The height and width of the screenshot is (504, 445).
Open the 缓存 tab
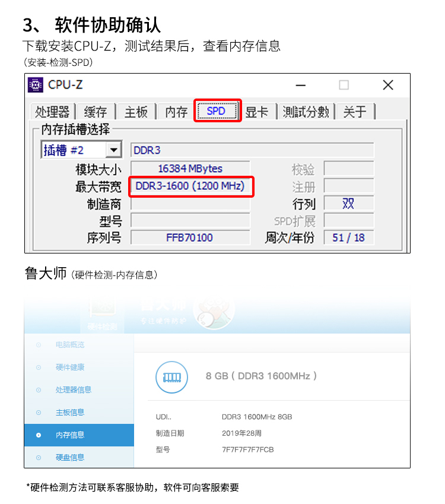click(96, 112)
